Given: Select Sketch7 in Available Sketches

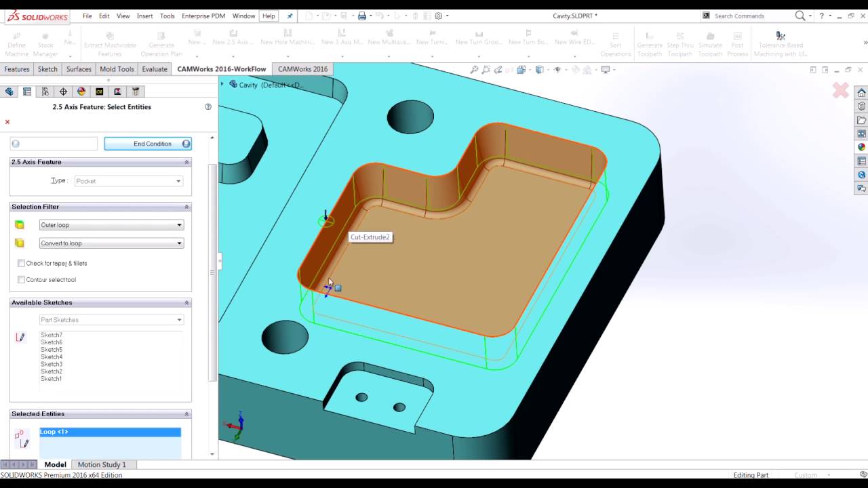Looking at the screenshot, I should pyautogui.click(x=52, y=335).
